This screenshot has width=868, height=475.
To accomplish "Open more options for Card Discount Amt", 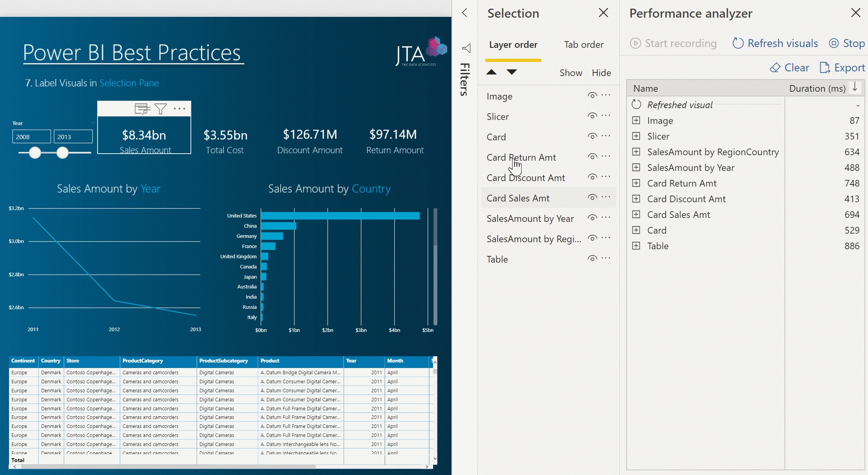I will tap(606, 177).
